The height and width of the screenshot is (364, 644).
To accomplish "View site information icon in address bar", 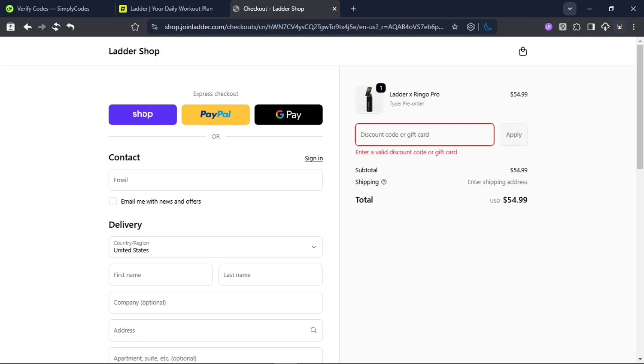I will [155, 27].
